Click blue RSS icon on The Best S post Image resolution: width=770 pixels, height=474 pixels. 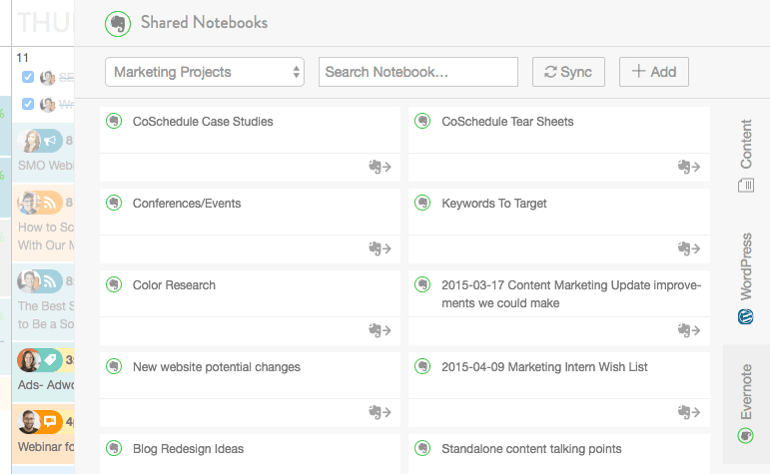50,281
